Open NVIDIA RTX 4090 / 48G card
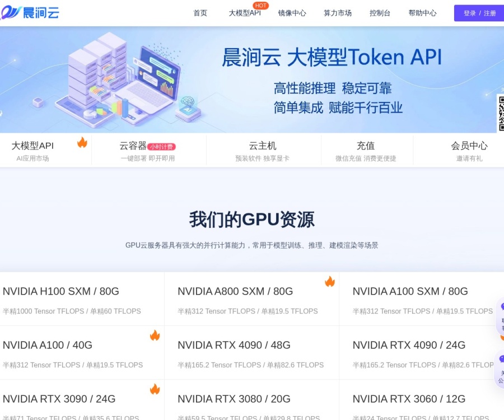Image resolution: width=504 pixels, height=420 pixels. coord(251,352)
